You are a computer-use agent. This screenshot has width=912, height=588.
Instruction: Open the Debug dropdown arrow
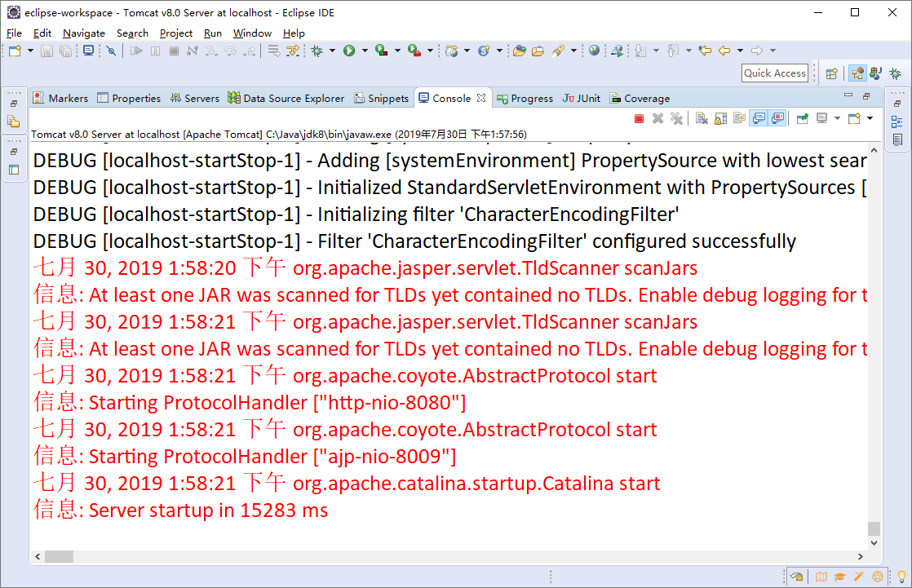click(x=332, y=51)
